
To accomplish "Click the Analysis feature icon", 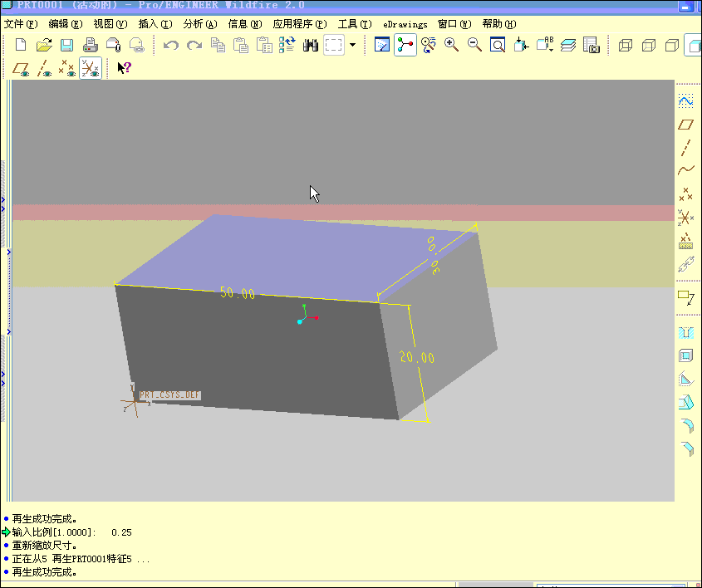I will click(x=685, y=241).
